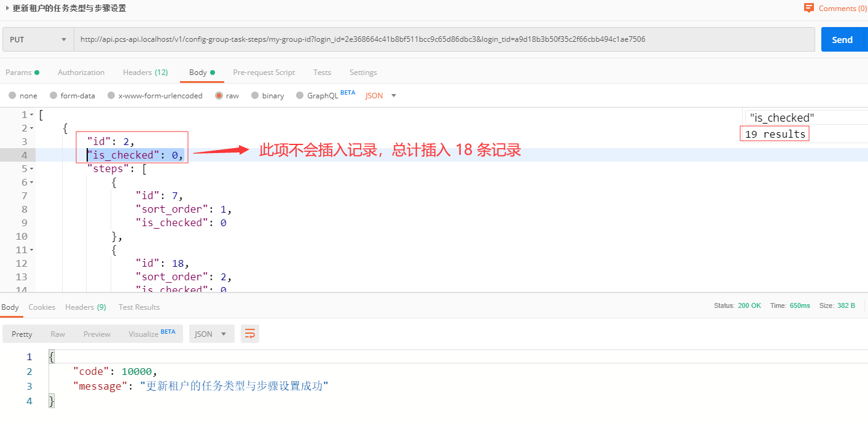Click the 19 results text
Screen dimensions: 868x421
[x=775, y=134]
